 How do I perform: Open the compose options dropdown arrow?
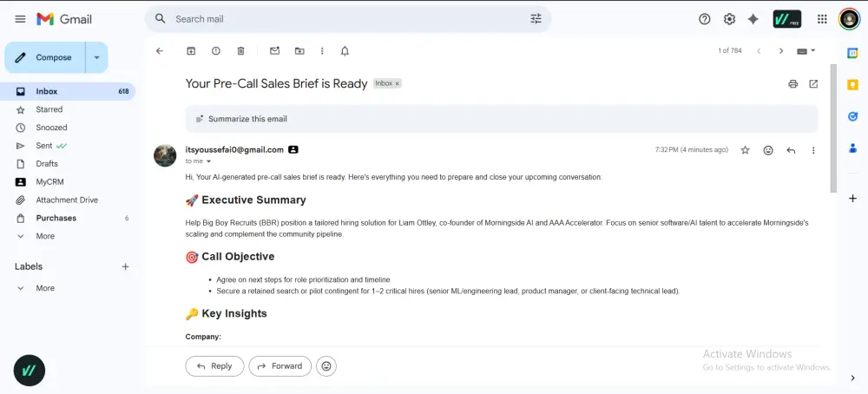(97, 57)
